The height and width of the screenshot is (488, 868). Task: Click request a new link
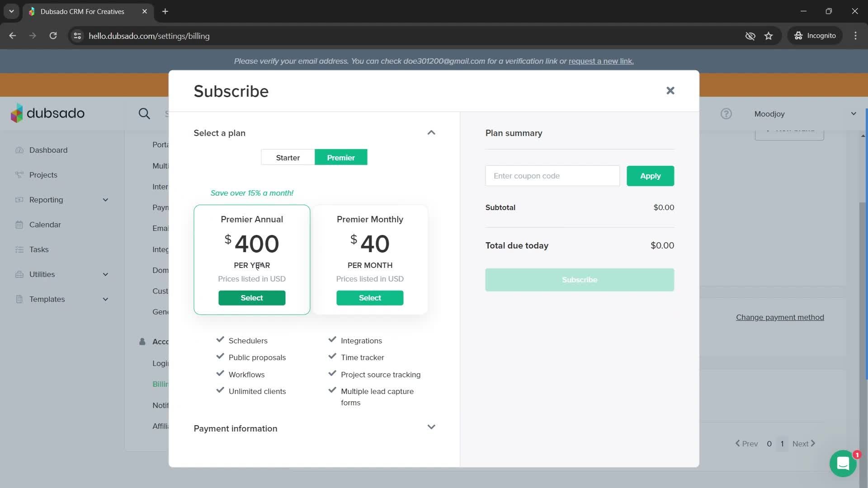[601, 61]
